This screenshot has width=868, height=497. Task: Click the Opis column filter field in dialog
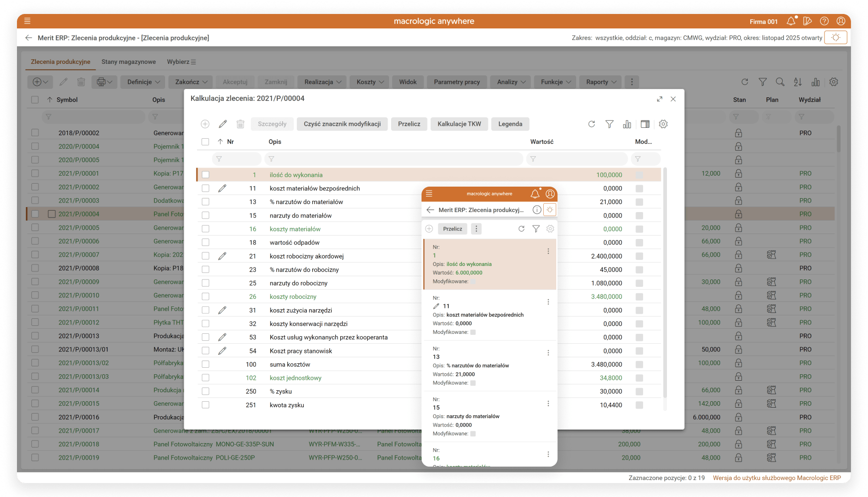pyautogui.click(x=394, y=159)
